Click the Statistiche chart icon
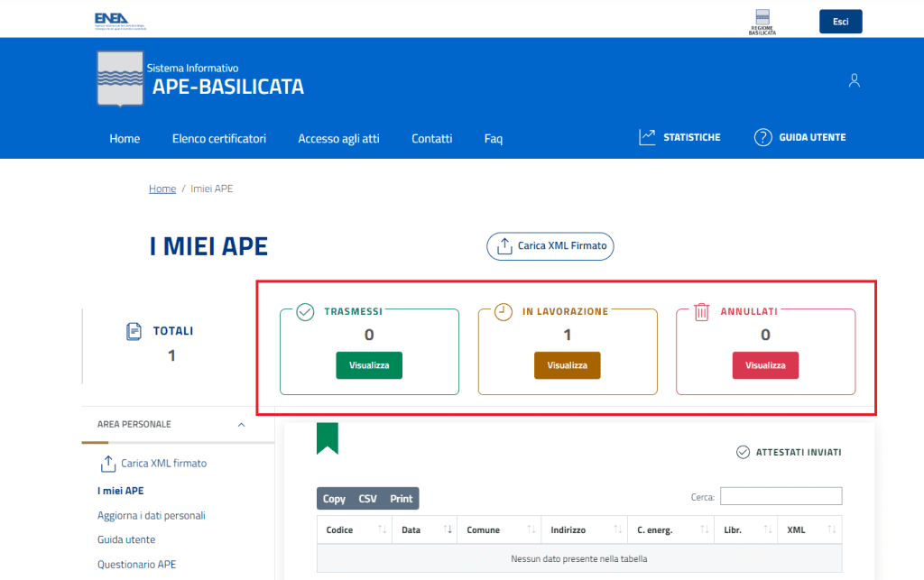924x580 pixels. tap(647, 137)
